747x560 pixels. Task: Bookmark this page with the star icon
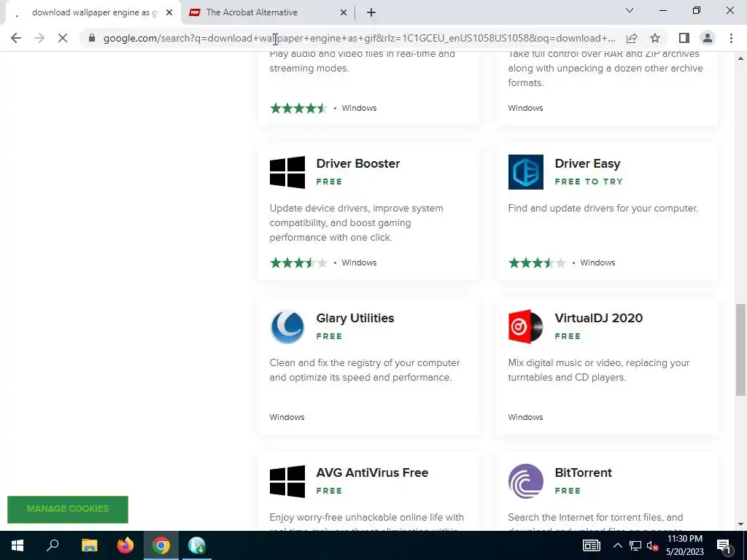coord(655,38)
